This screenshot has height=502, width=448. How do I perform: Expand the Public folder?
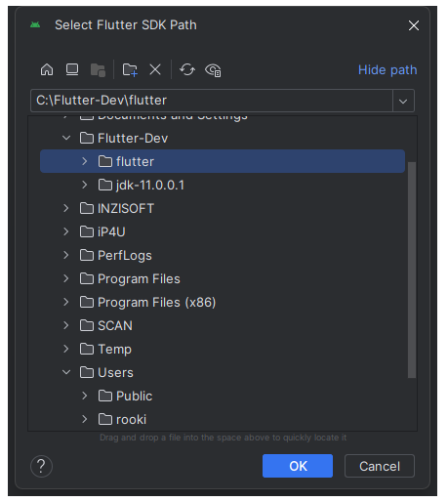85,396
